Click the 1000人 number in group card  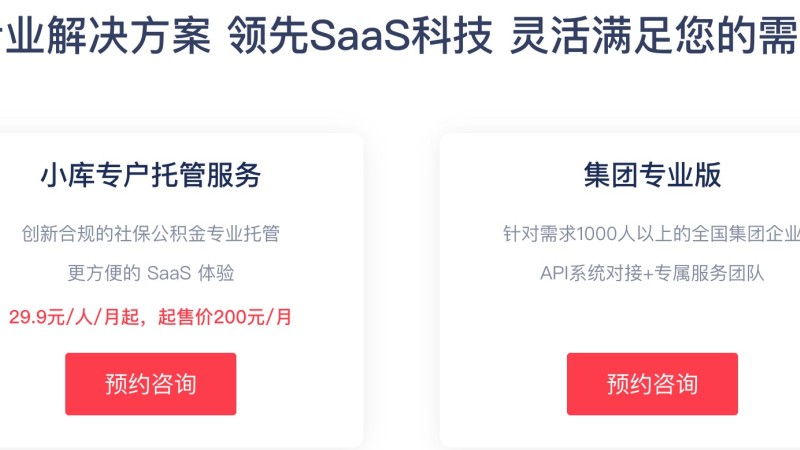[x=605, y=234]
